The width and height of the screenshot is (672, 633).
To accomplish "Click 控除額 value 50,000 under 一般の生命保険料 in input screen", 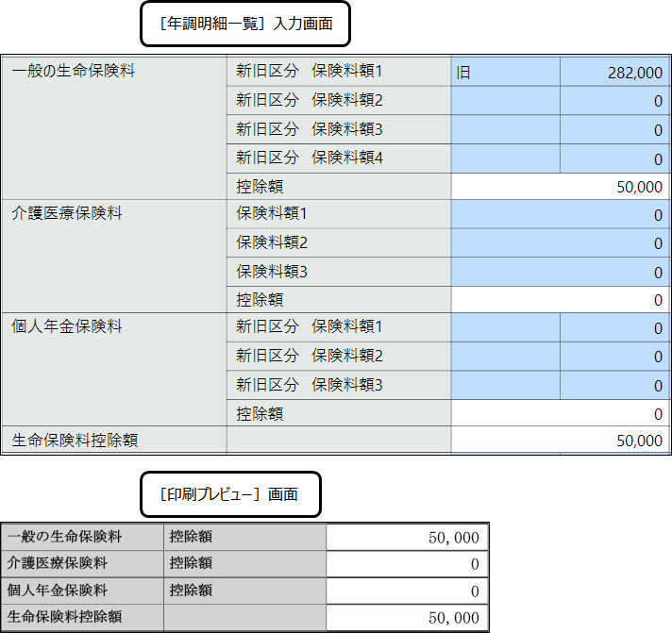I will [561, 186].
